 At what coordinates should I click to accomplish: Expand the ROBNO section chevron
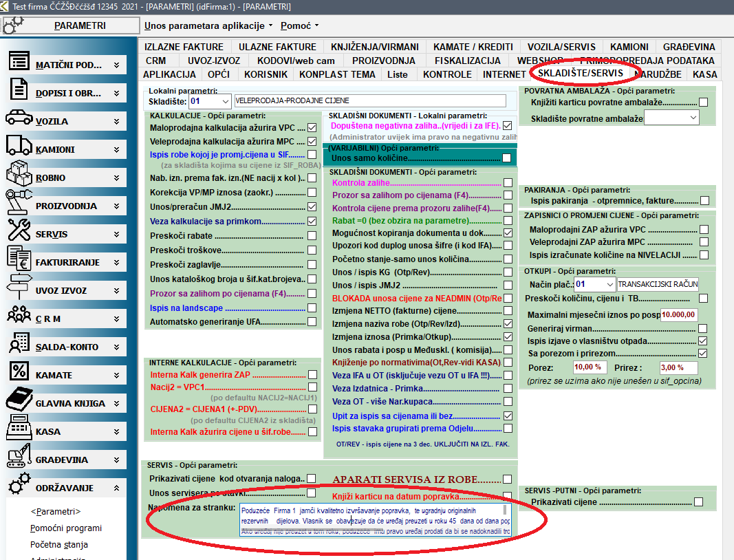(116, 178)
